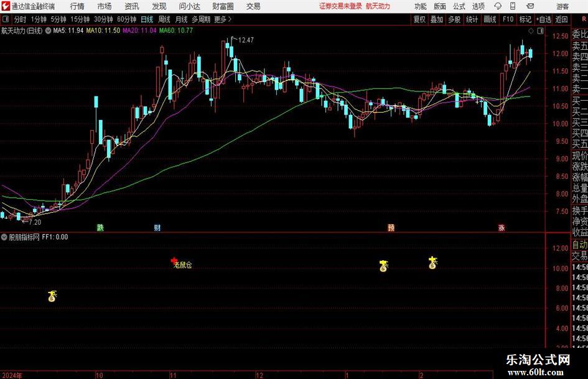Open the 交易 menu
Screen dimensions: 588x379
pos(253,6)
